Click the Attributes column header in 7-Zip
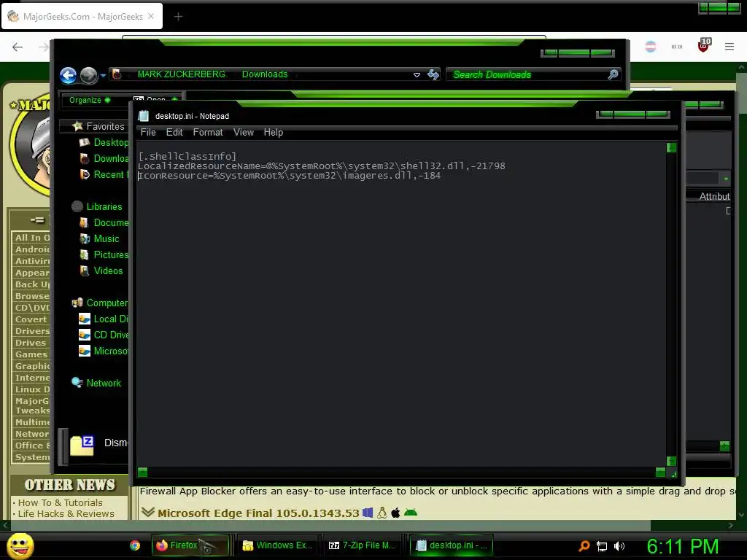 714,196
